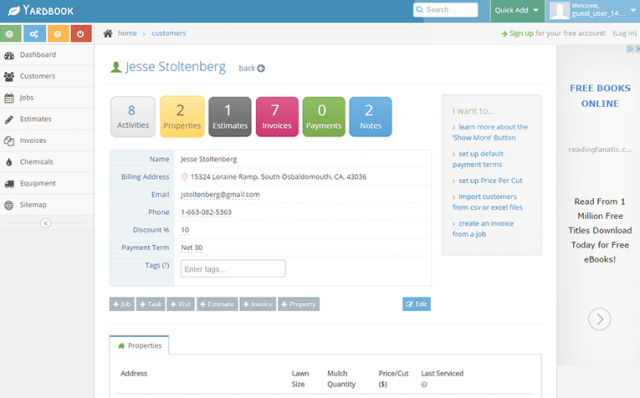Image resolution: width=640 pixels, height=398 pixels.
Task: Follow the home breadcrumb link
Action: (x=127, y=33)
